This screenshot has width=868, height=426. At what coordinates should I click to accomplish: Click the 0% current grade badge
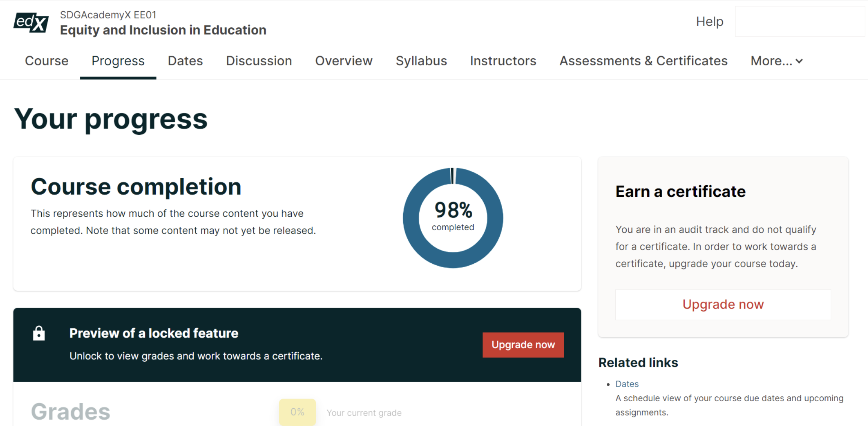pyautogui.click(x=297, y=412)
